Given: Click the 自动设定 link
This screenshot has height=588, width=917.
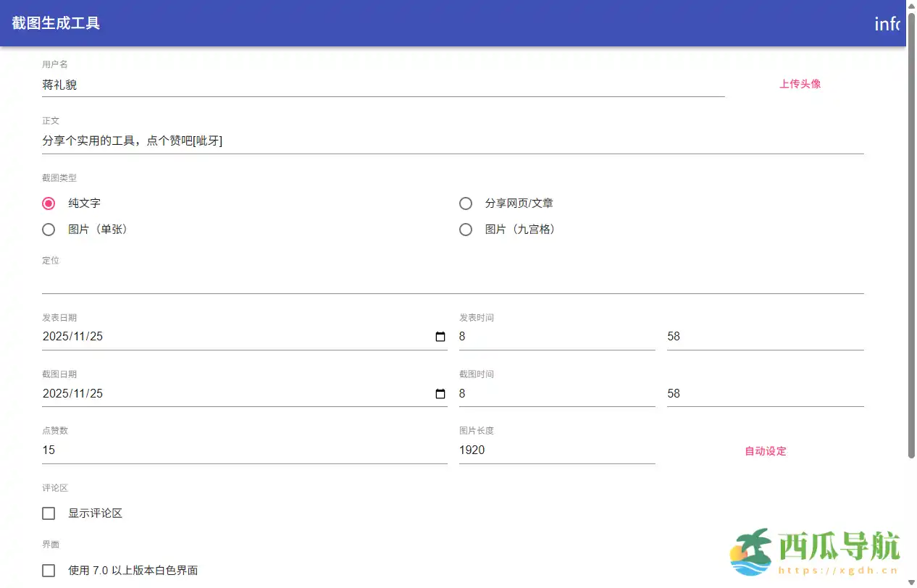Looking at the screenshot, I should [x=764, y=450].
